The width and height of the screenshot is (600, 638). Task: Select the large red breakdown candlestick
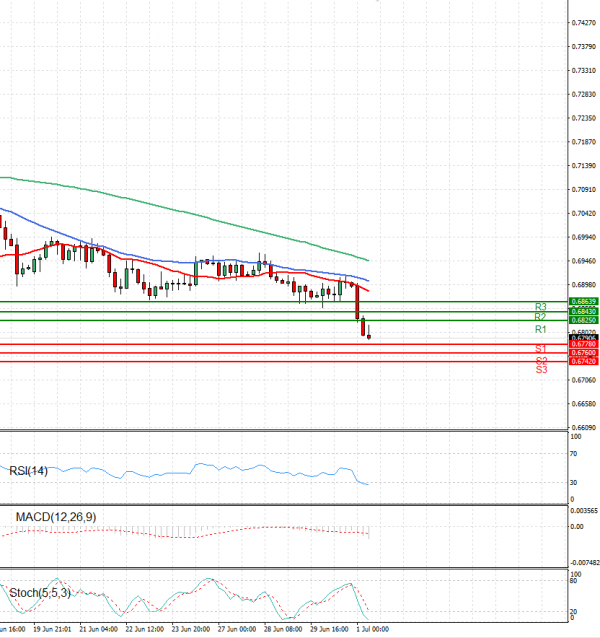tap(358, 302)
